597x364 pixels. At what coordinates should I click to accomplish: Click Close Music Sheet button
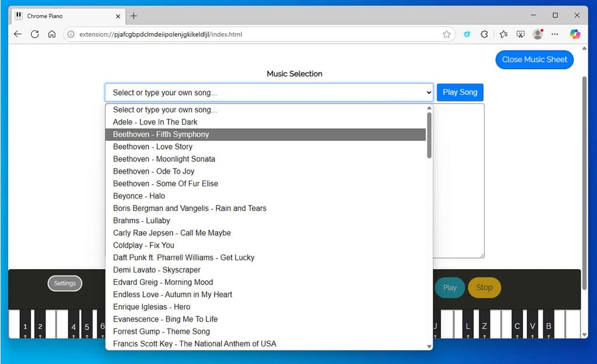click(534, 60)
